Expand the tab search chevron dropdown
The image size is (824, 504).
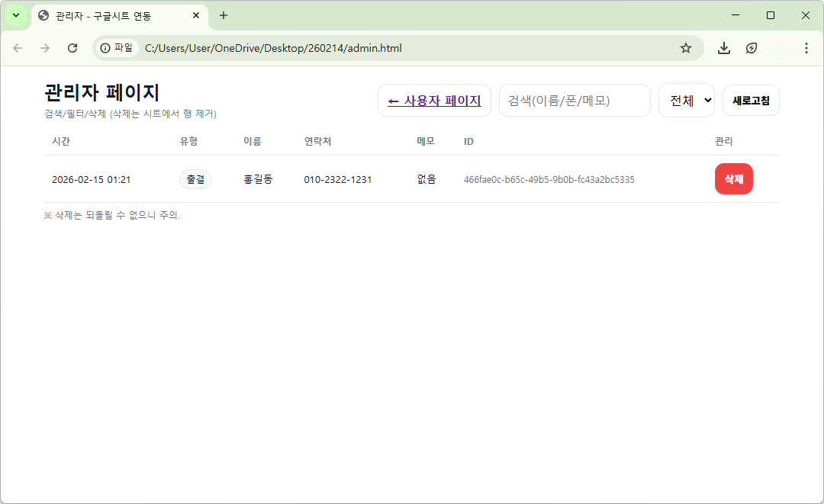pos(15,15)
